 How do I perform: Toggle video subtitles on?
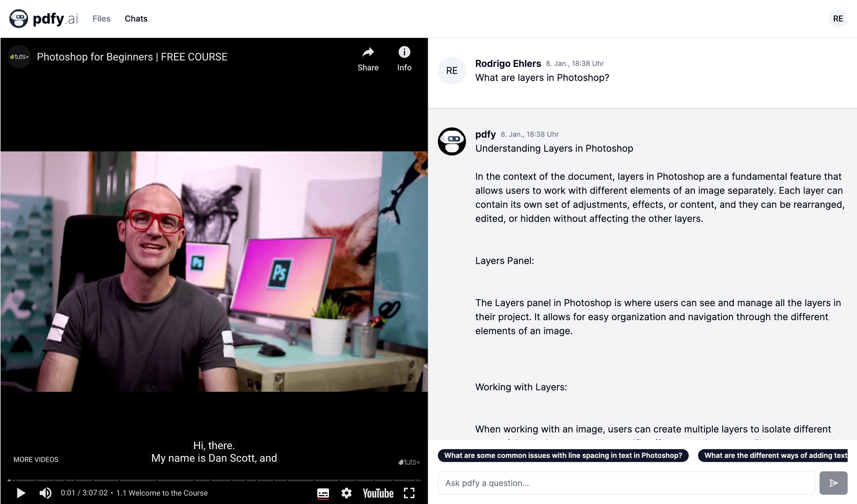(323, 493)
